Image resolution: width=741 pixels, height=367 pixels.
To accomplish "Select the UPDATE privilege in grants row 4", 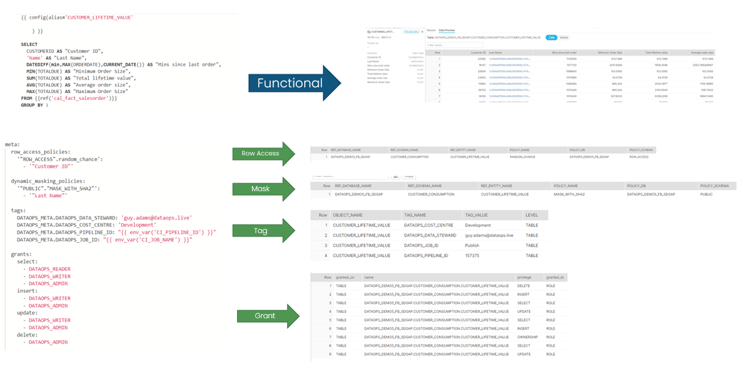I will point(523,311).
